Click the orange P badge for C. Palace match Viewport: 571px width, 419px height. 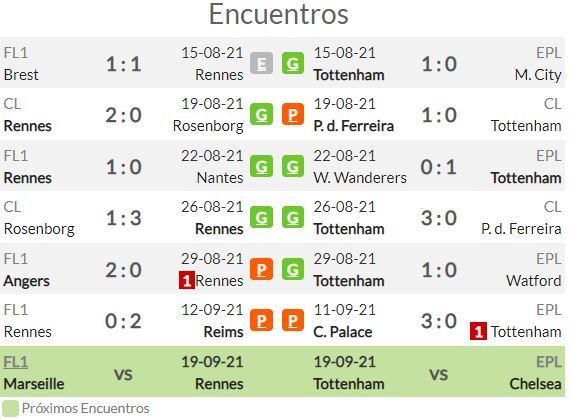293,320
